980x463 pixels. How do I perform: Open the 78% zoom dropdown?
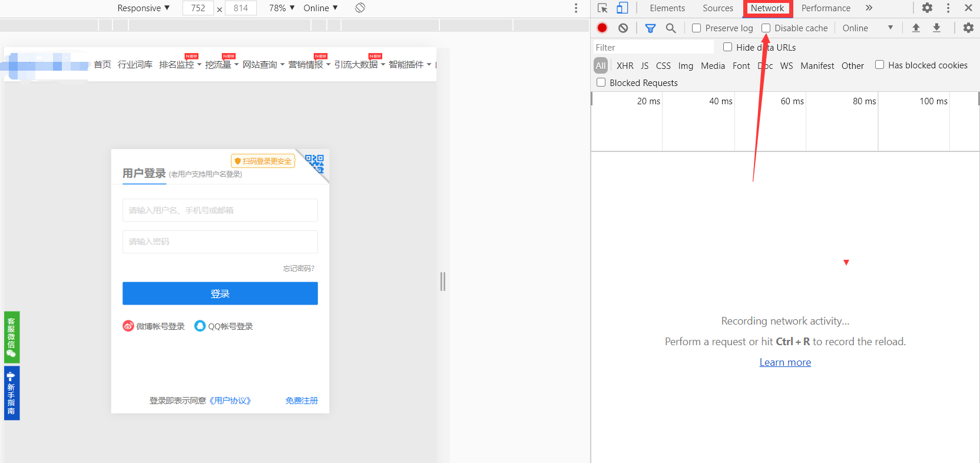282,8
